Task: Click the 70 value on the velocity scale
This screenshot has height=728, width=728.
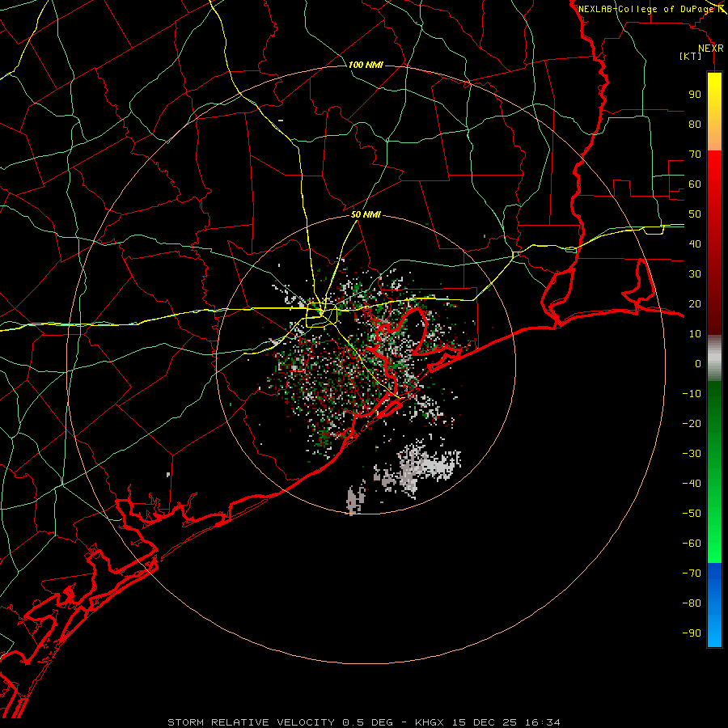Action: [695, 154]
